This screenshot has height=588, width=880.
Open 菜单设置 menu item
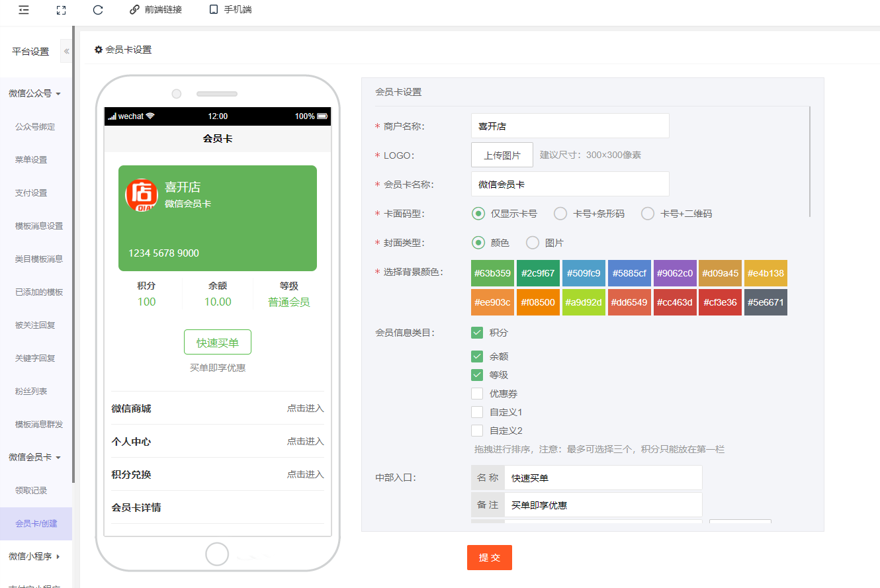31,159
